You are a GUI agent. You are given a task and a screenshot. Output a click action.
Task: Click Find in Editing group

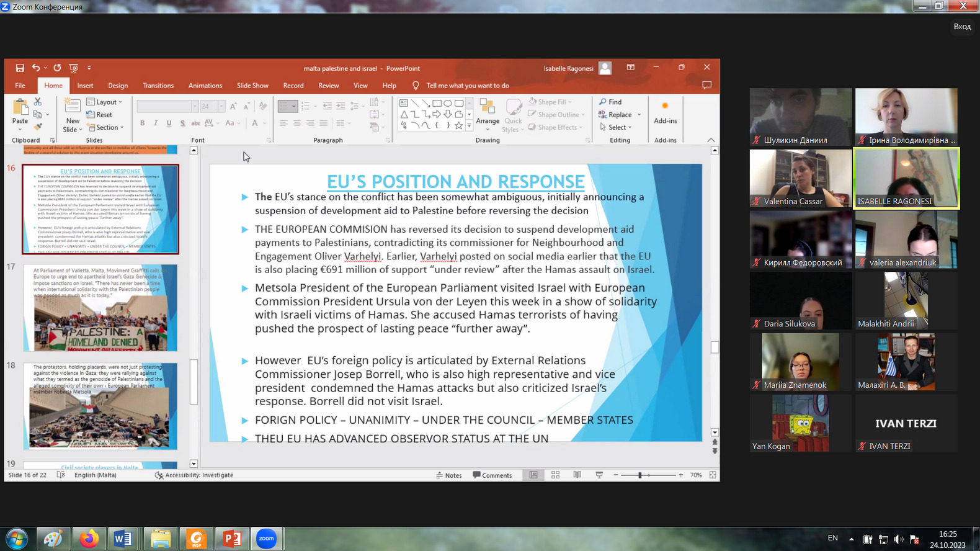[610, 102]
